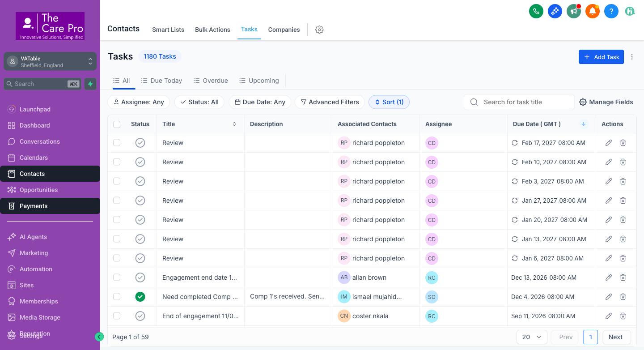Screen dimensions: 644x350
Task: Open notifications bell icon
Action: [x=593, y=11]
